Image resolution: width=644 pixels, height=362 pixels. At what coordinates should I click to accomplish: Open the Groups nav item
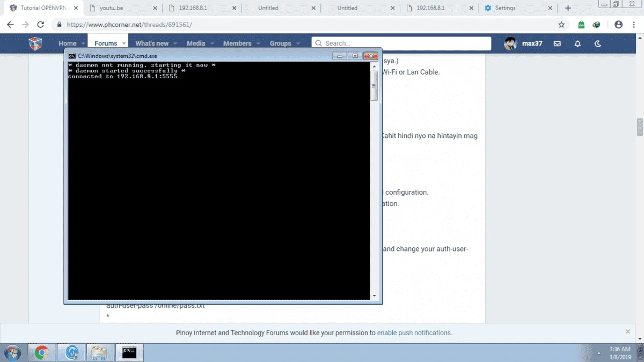(x=280, y=43)
